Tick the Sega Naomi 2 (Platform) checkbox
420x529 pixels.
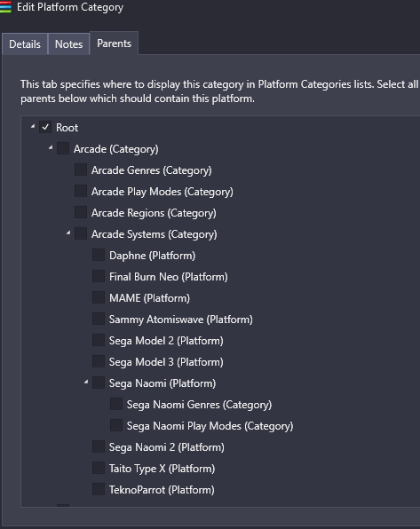(x=99, y=446)
